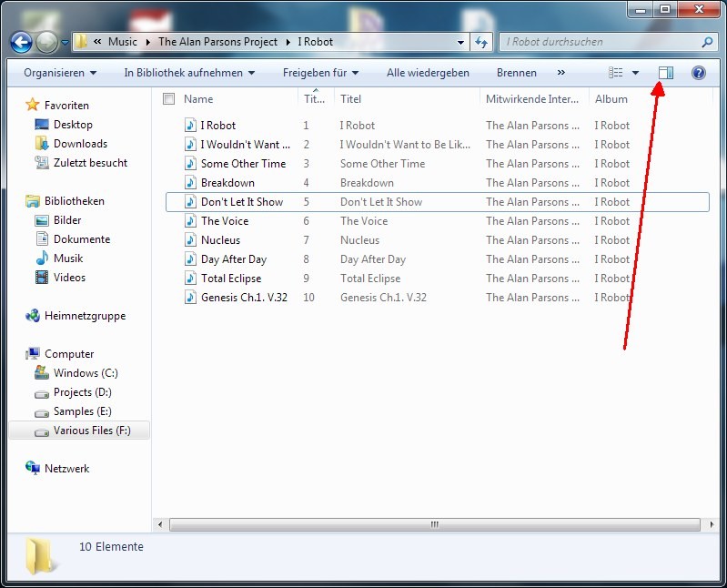Click the scroll left arrow
Image resolution: width=727 pixels, height=588 pixels.
160,524
